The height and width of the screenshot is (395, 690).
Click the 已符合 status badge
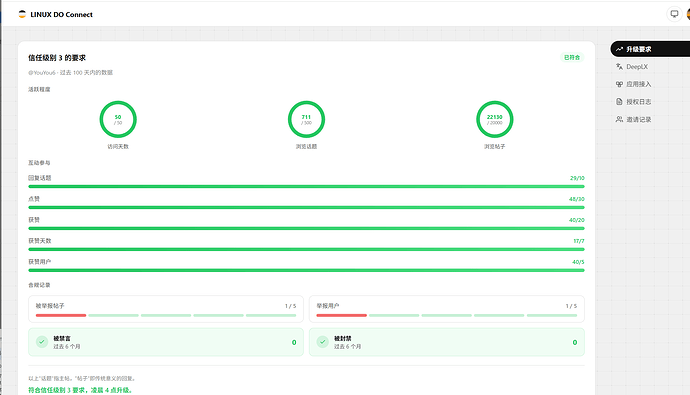[x=572, y=57]
